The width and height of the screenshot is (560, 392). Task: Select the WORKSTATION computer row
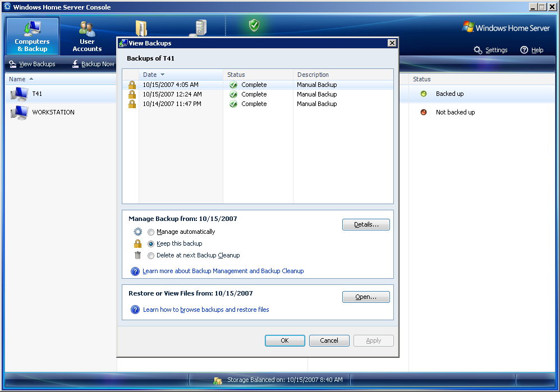(x=61, y=112)
